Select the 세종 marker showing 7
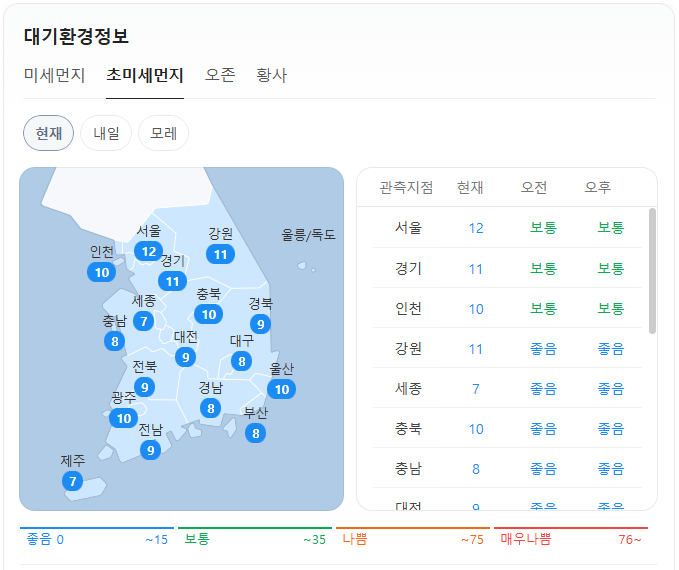This screenshot has height=570, width=679. 143,321
